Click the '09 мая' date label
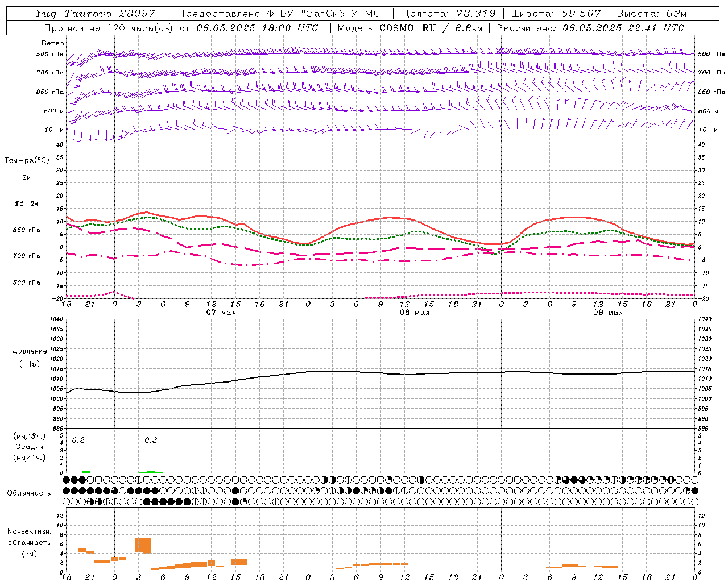The width and height of the screenshot is (728, 582). [608, 313]
